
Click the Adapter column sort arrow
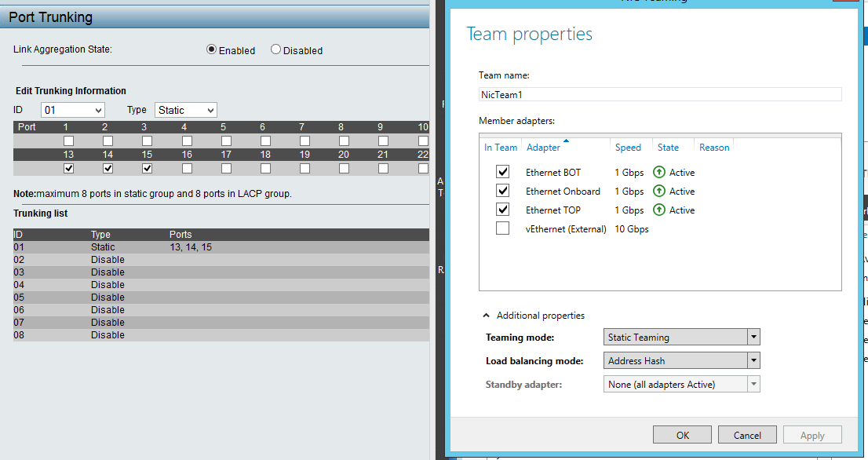click(566, 141)
